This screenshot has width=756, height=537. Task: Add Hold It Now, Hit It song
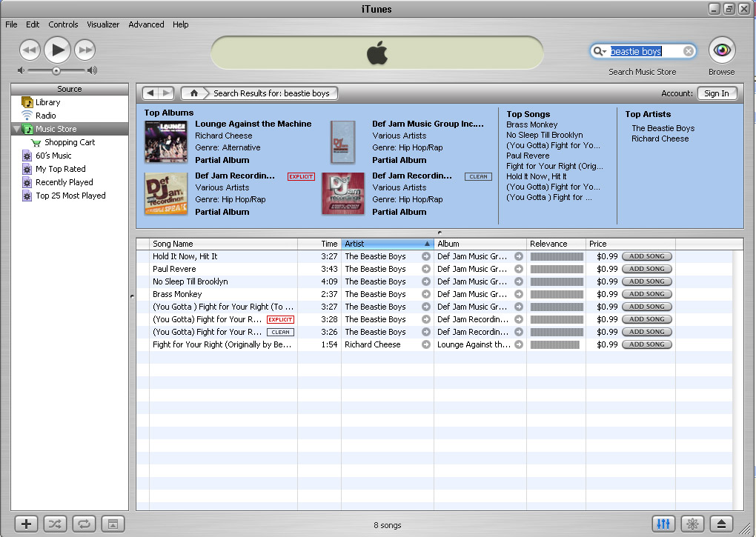pos(647,257)
